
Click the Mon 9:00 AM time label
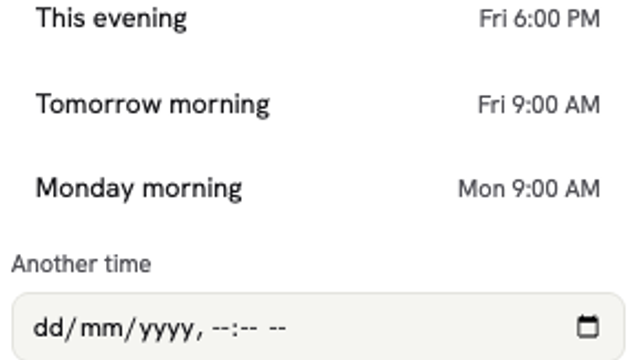(x=529, y=189)
